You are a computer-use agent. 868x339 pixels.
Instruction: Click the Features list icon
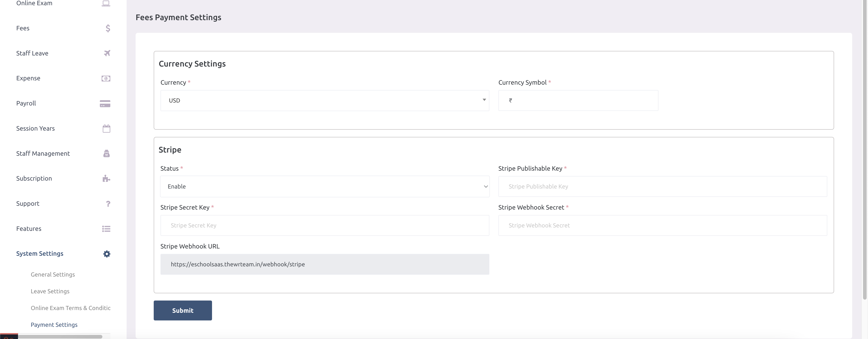tap(106, 229)
